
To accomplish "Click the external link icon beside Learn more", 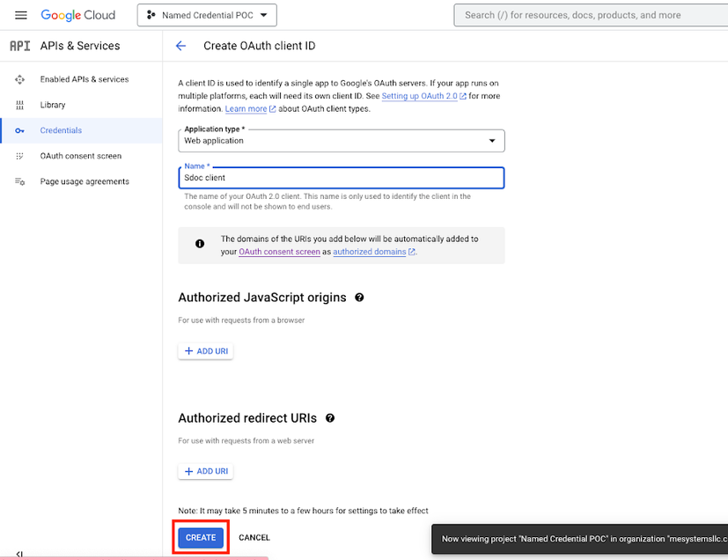I will [273, 109].
